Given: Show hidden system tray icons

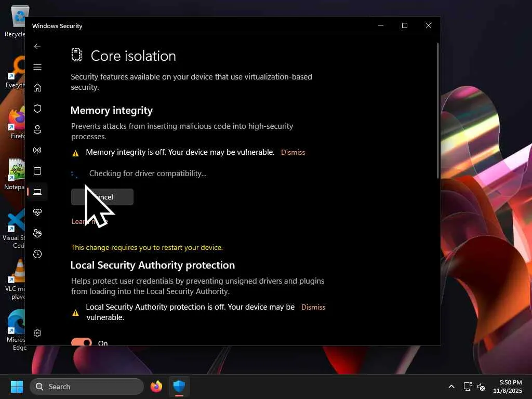Looking at the screenshot, I should (x=451, y=387).
